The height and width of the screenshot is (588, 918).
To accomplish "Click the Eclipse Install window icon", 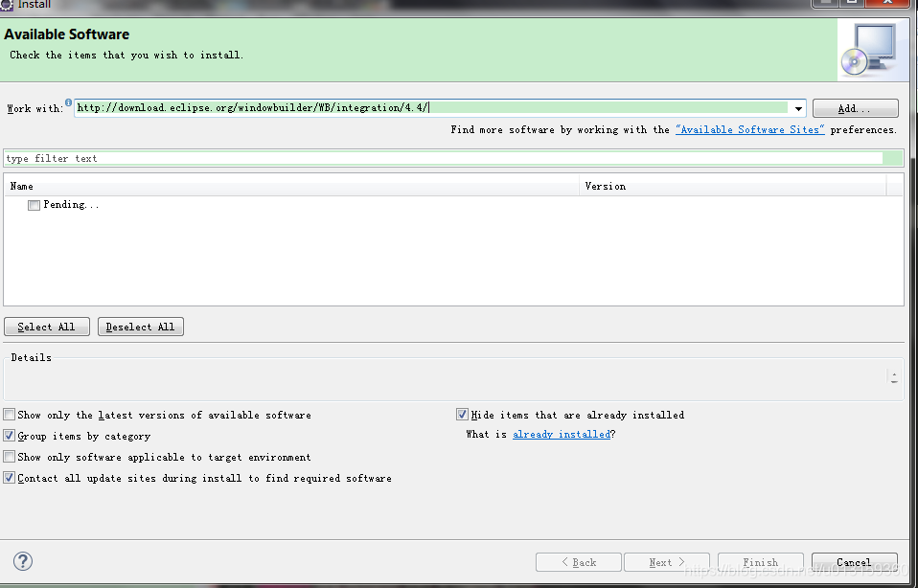I will (x=7, y=5).
